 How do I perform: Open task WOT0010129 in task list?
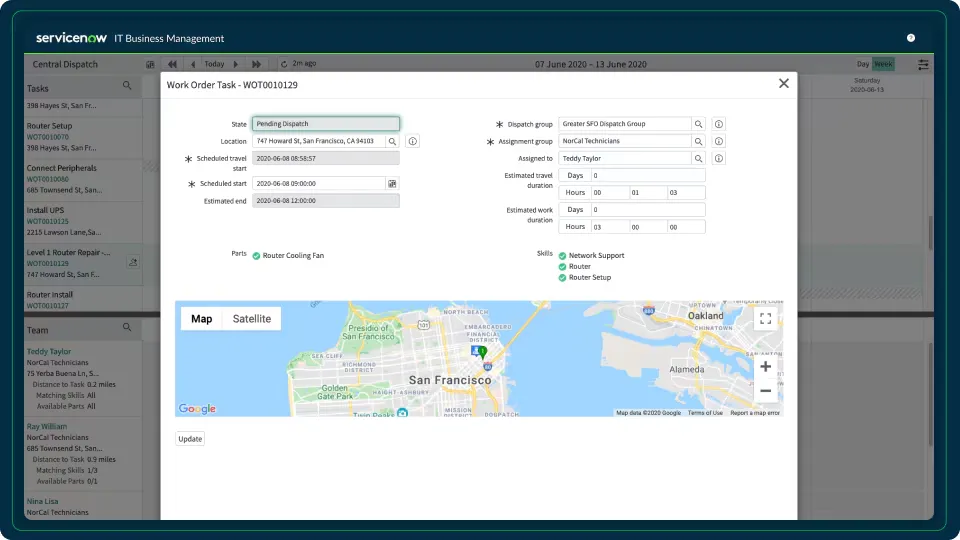coord(47,264)
